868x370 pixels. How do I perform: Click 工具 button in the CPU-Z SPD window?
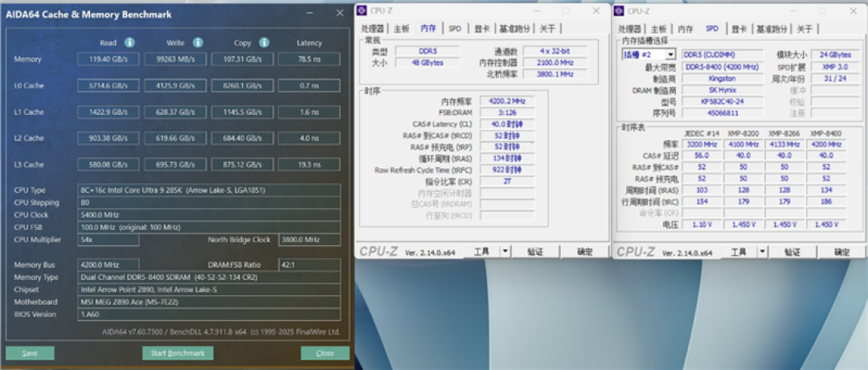tap(739, 252)
